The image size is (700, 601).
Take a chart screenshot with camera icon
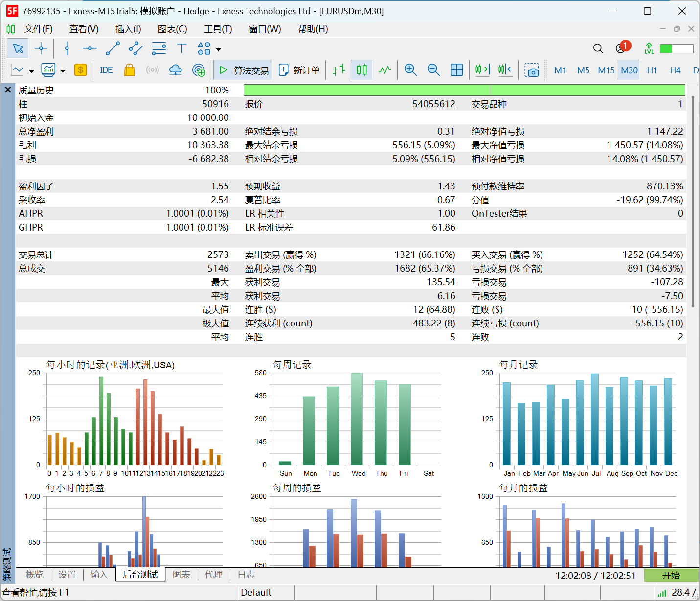point(531,70)
